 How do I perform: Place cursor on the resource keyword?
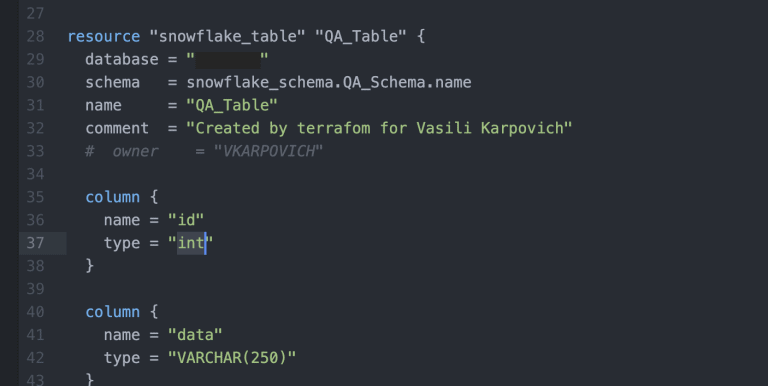(103, 36)
